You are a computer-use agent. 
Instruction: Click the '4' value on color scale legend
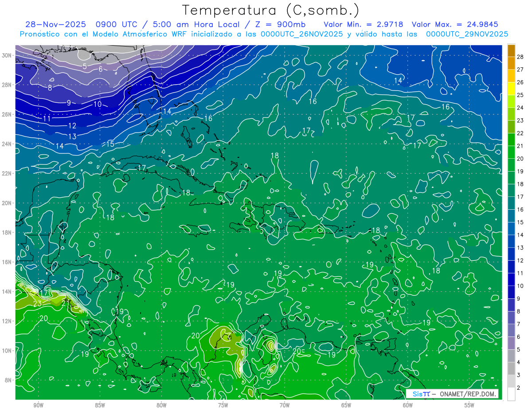coord(519,362)
